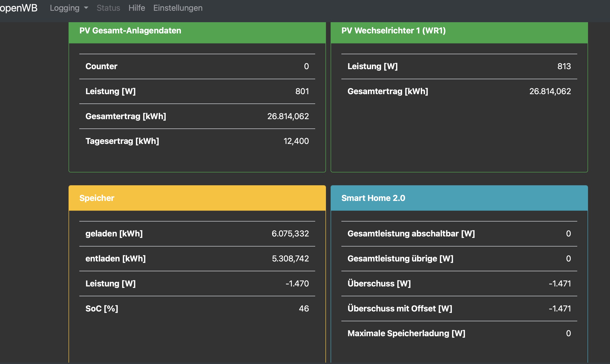Select the Counter row in PV Gesamt-Anlagendaten

(197, 67)
